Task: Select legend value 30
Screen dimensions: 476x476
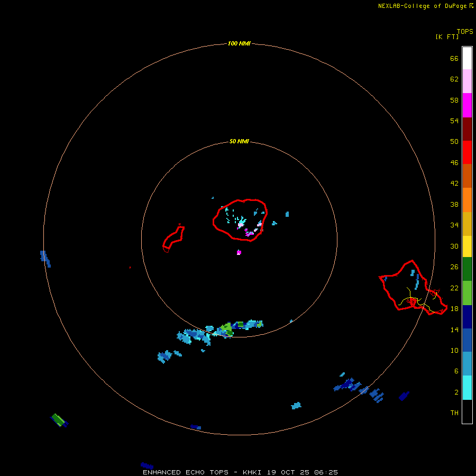Action: (x=454, y=246)
